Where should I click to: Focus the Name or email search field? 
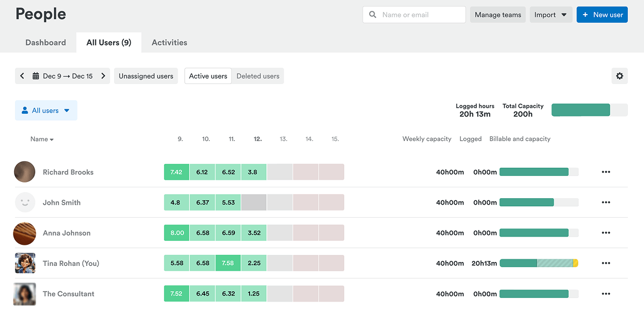point(419,15)
